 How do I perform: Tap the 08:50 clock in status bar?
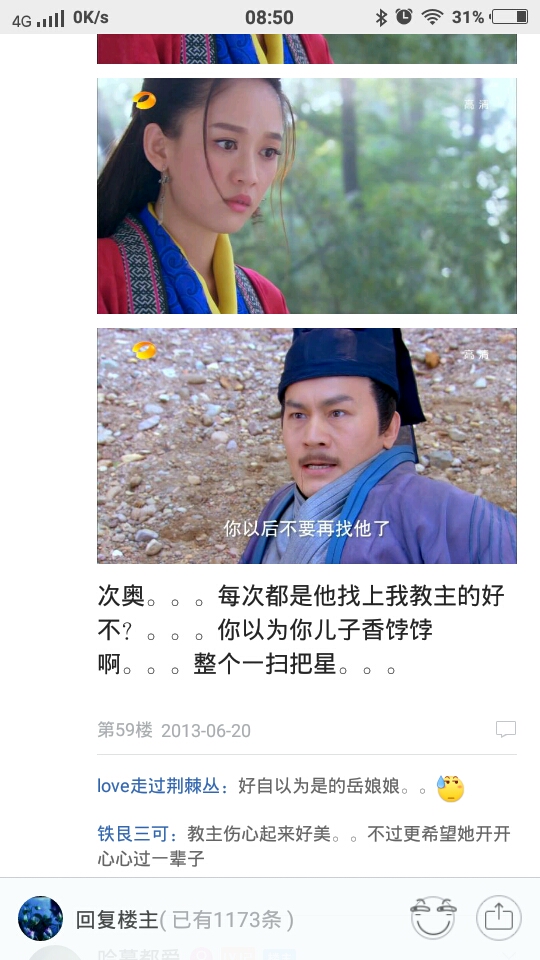[269, 17]
